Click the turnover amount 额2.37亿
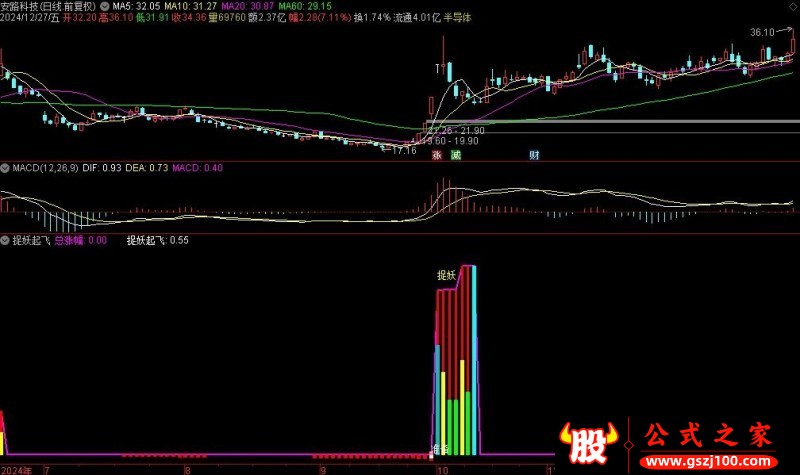 click(x=267, y=18)
